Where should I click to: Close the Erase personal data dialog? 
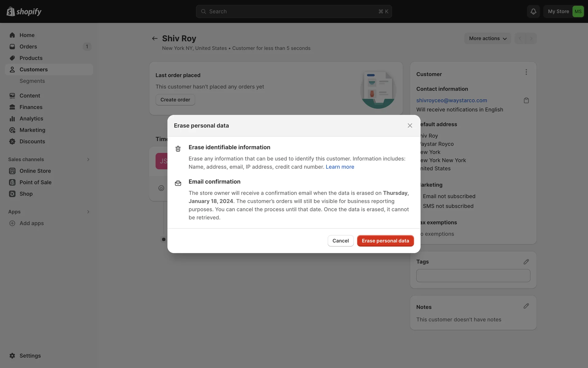pos(410,126)
